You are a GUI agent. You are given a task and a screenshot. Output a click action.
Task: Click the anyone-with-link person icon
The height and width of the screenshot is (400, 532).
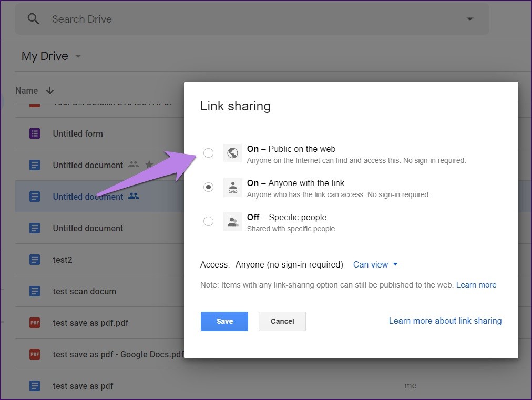232,187
